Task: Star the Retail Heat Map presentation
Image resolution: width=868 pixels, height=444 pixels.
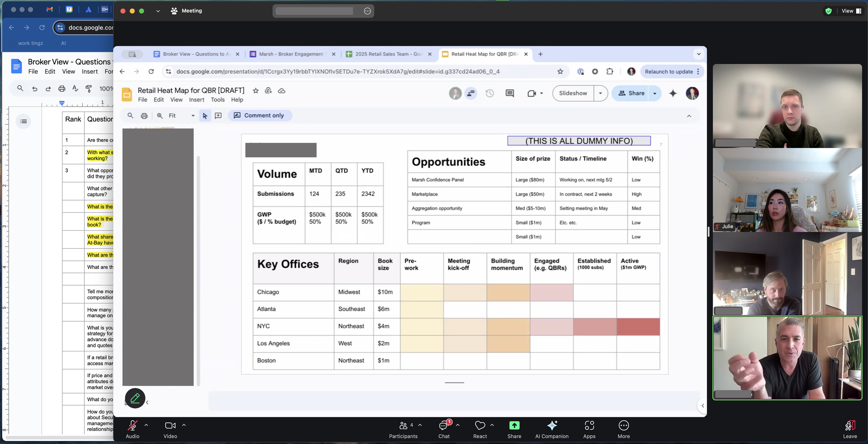Action: 256,91
